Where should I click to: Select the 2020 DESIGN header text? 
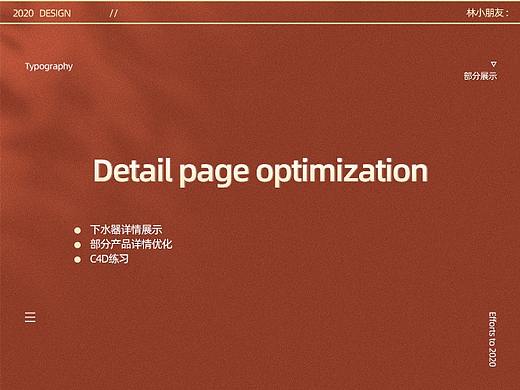pyautogui.click(x=42, y=13)
